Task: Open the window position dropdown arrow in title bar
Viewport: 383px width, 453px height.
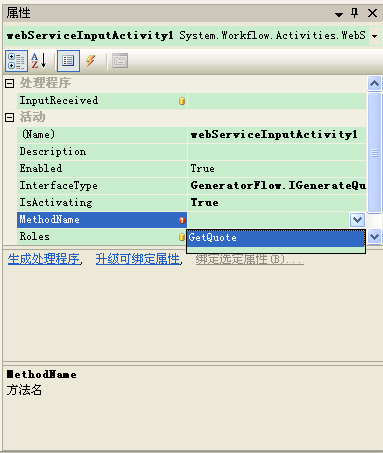Action: click(x=339, y=14)
